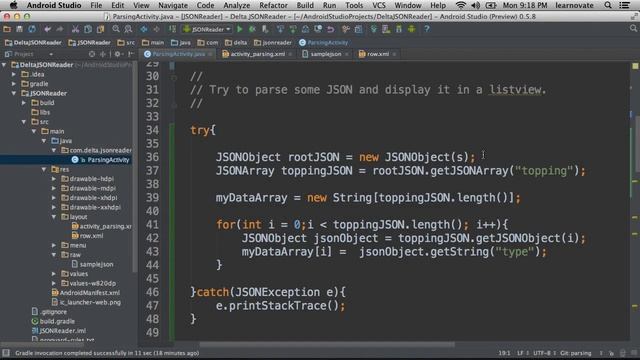Click the Debug bug icon
Viewport: 640px width, 360px height.
[252, 29]
